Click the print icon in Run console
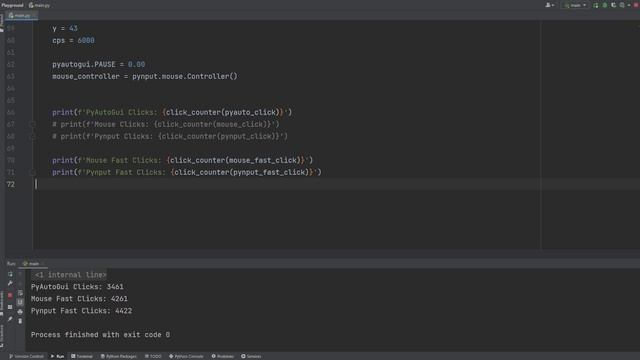The height and width of the screenshot is (360, 640). pos(20,312)
